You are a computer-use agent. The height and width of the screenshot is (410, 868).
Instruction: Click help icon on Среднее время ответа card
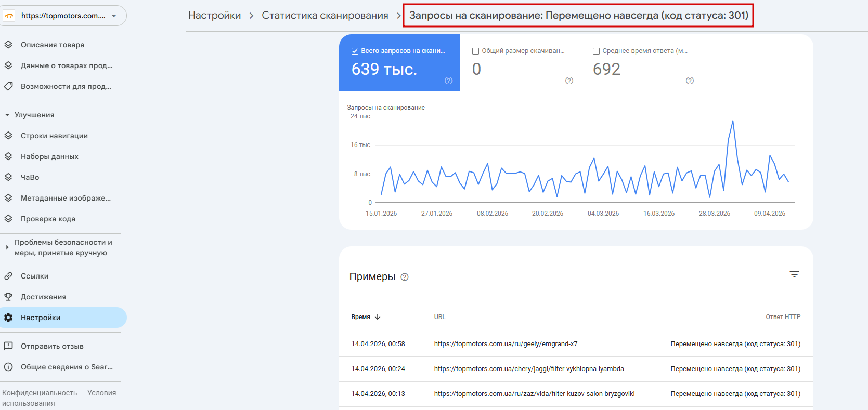pyautogui.click(x=690, y=81)
